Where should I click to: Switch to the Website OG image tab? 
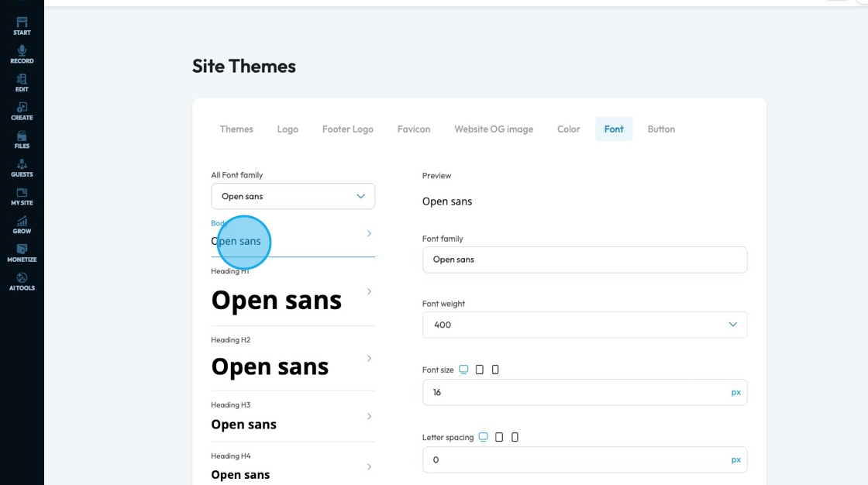[x=494, y=129]
